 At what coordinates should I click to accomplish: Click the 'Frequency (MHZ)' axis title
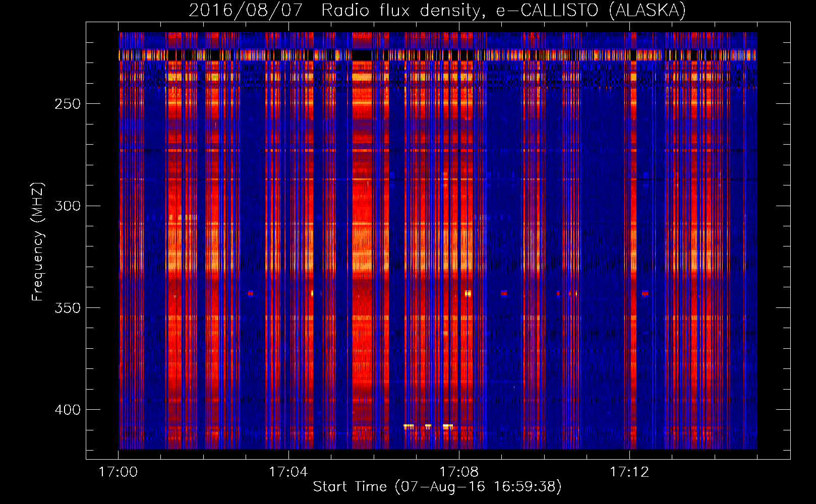[x=38, y=241]
